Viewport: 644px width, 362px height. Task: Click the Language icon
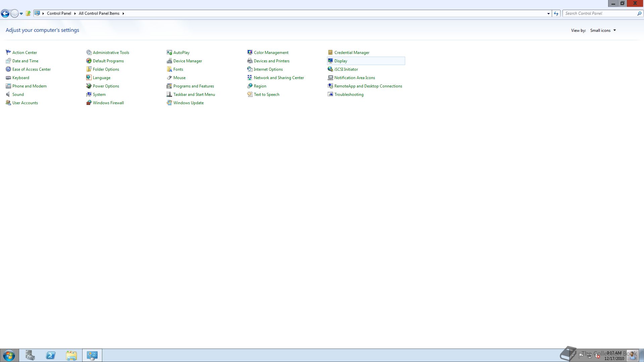pos(89,77)
